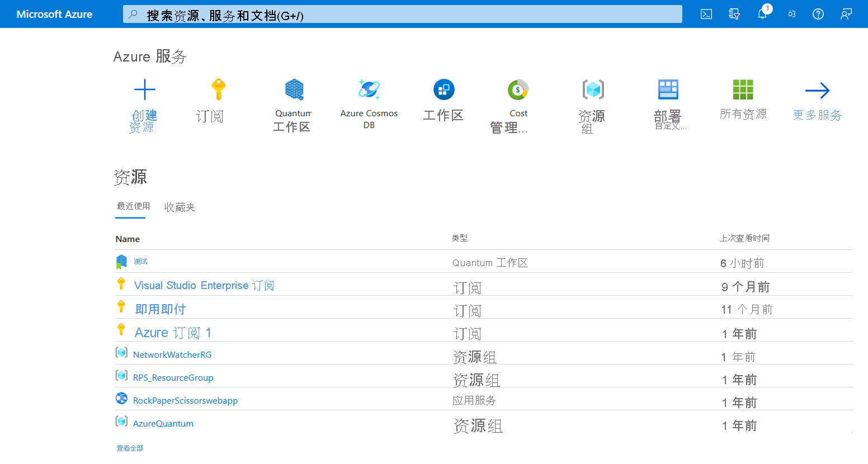Open the 部署自定义 service icon
The width and height of the screenshot is (868, 464).
point(668,89)
